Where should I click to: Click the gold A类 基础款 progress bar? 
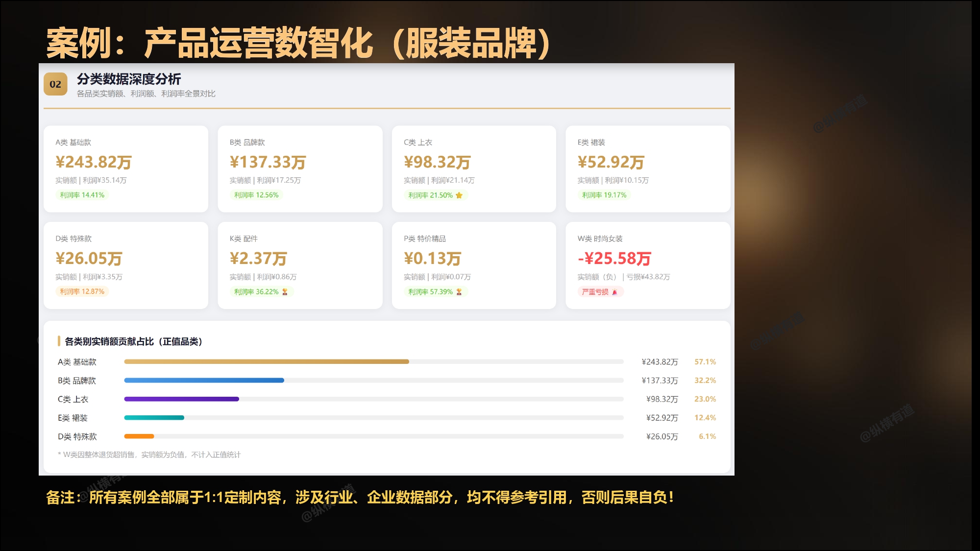(x=267, y=361)
